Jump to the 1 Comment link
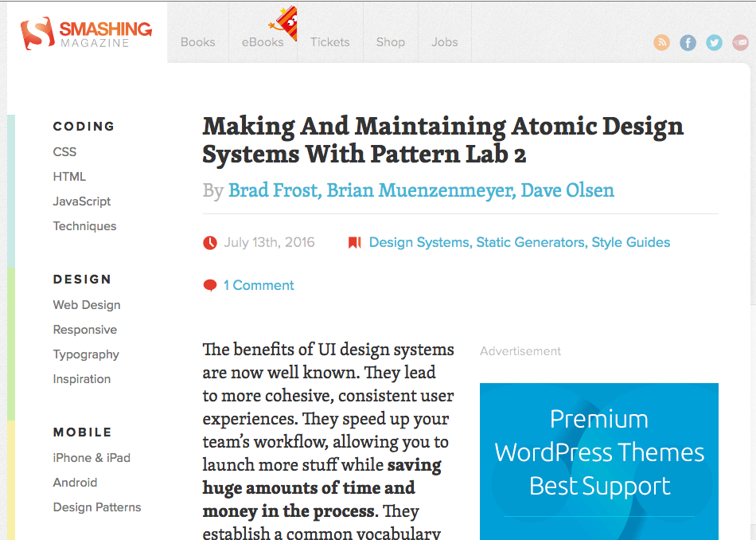 [x=259, y=286]
